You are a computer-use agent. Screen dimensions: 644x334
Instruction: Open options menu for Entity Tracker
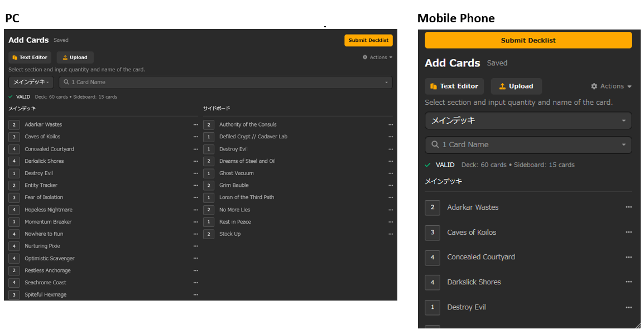(195, 186)
